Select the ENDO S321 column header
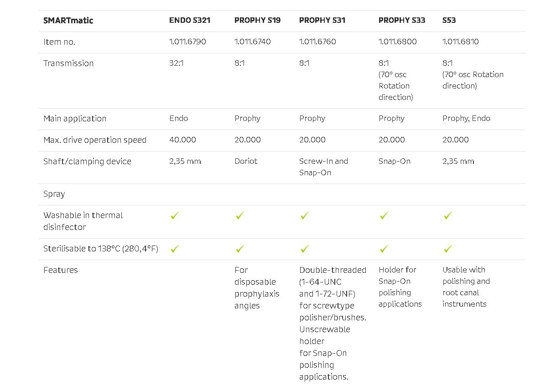The height and width of the screenshot is (392, 551). click(x=190, y=21)
